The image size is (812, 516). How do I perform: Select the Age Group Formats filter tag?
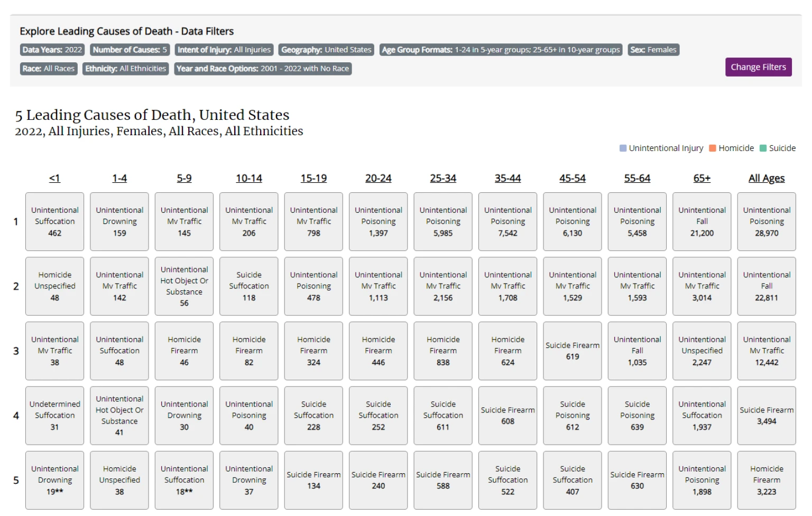pyautogui.click(x=501, y=50)
